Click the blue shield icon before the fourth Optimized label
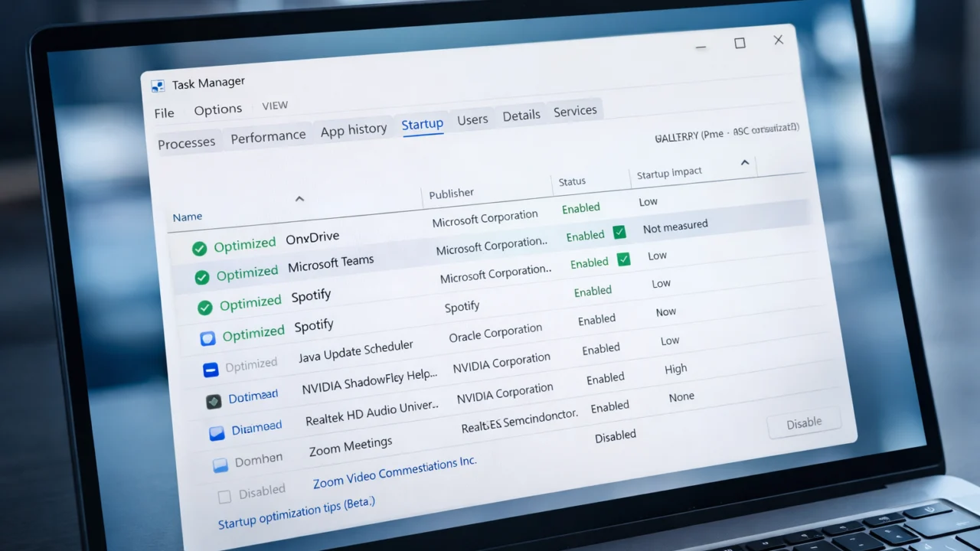Screen dimensions: 980x551 click(x=207, y=338)
